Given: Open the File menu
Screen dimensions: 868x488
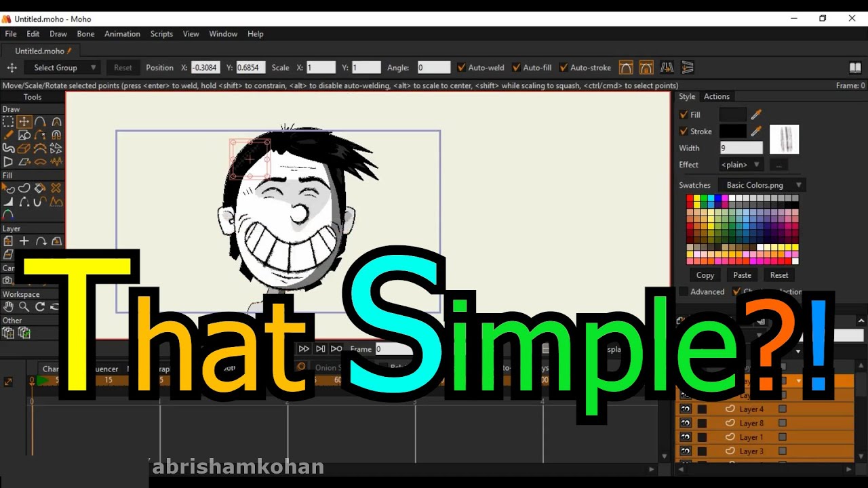Looking at the screenshot, I should click(x=11, y=34).
